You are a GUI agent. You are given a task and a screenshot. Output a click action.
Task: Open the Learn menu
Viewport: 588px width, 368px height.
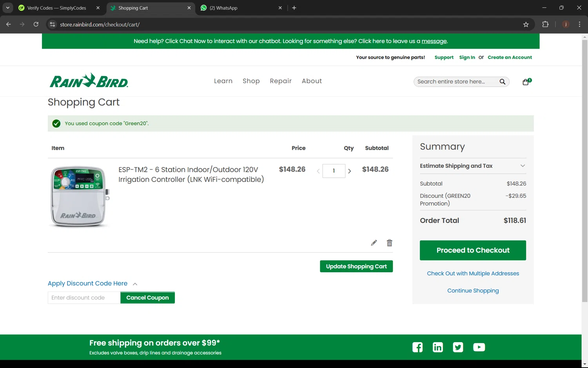pyautogui.click(x=223, y=81)
